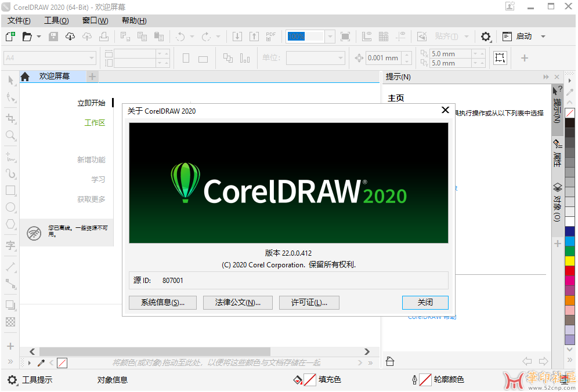Click the System Info button
578x392 pixels.
[162, 303]
